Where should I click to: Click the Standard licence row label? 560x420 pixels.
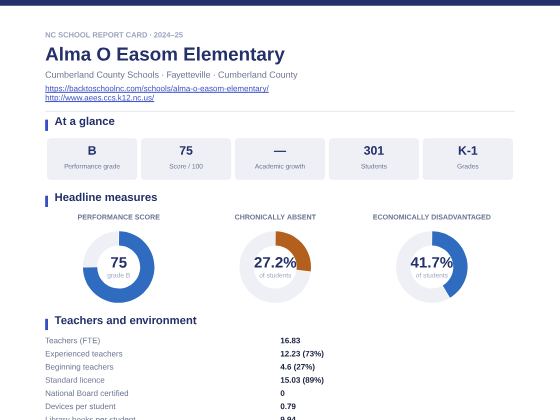(x=75, y=380)
